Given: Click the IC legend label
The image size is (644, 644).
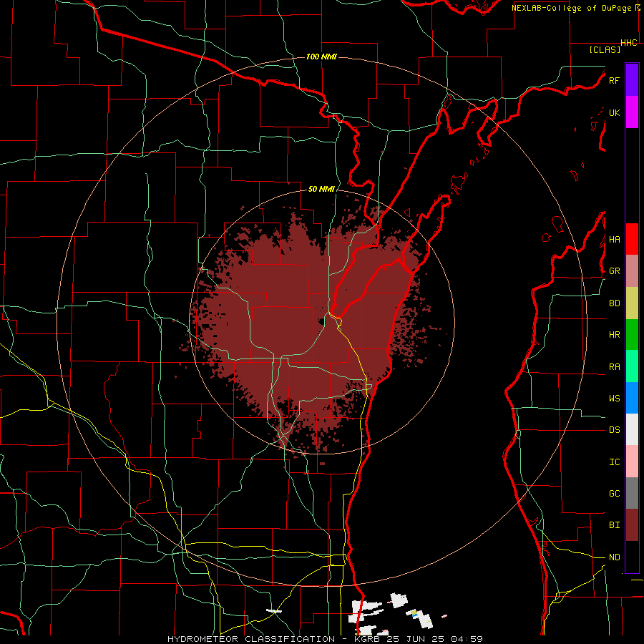Looking at the screenshot, I should [614, 462].
